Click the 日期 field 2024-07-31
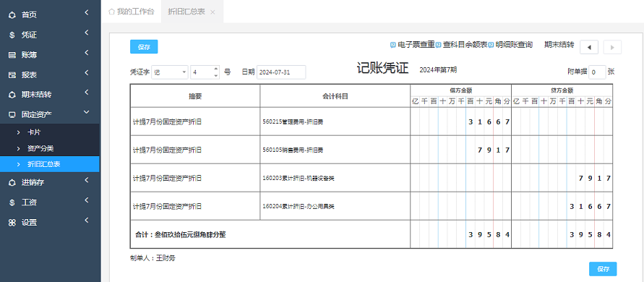Viewport: 644px width, 282px height. 281,72
